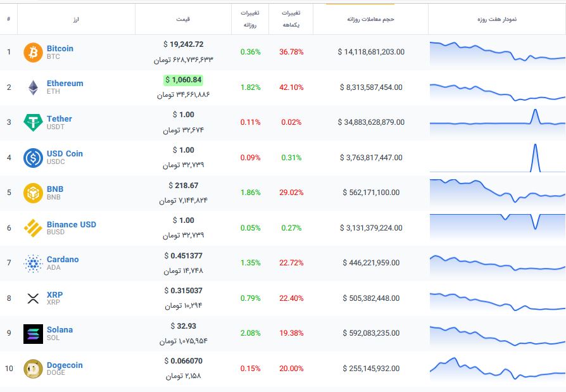Viewport: 566px width, 392px height.
Task: Select Ethereum monthly change 42.10%
Action: (291, 87)
